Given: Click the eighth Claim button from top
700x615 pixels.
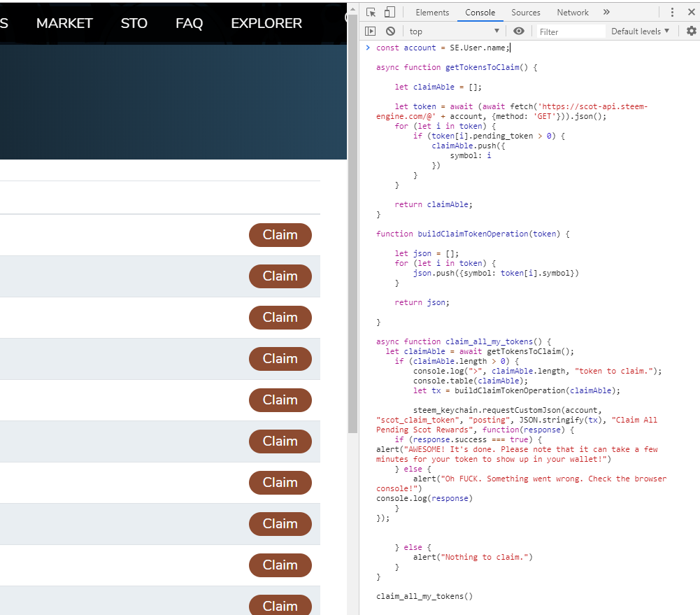Looking at the screenshot, I should pos(280,524).
